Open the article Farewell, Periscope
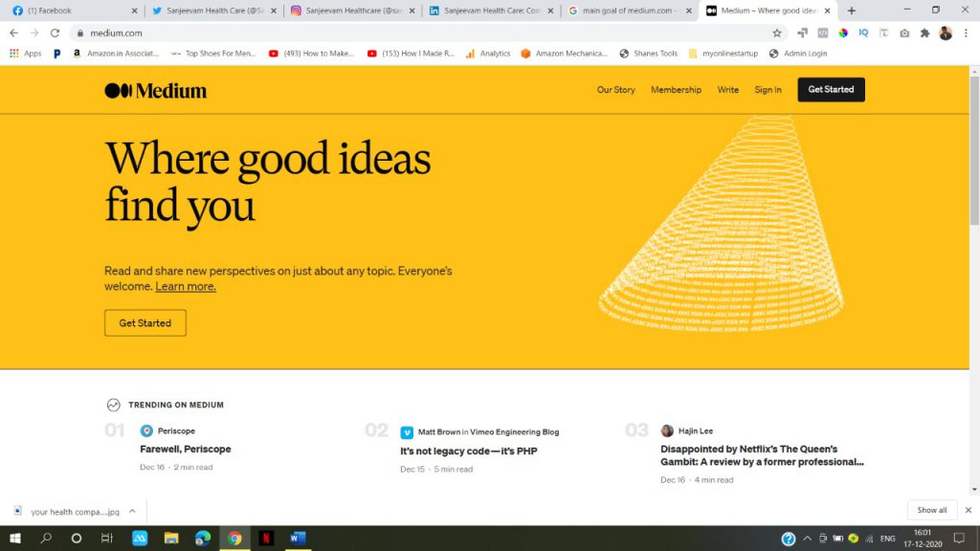This screenshot has width=980, height=551. pyautogui.click(x=185, y=450)
